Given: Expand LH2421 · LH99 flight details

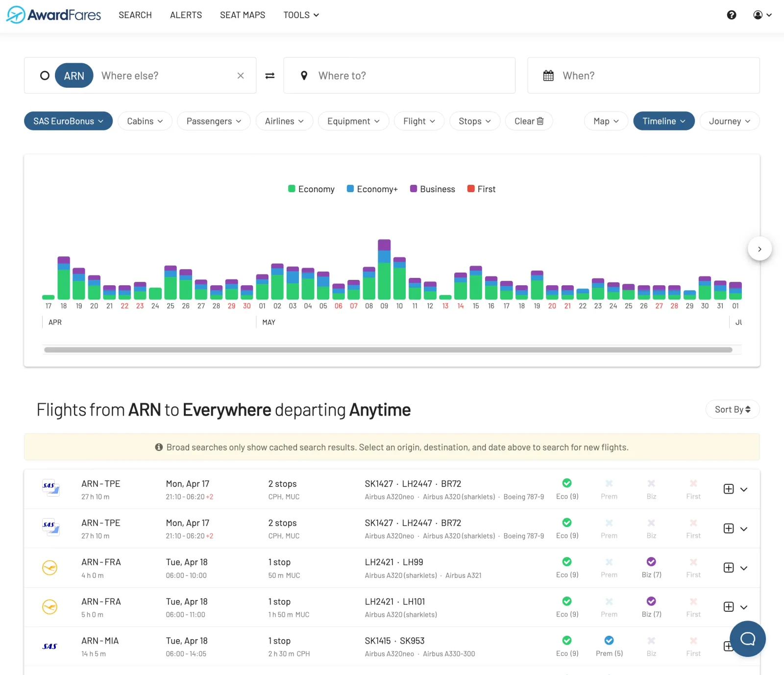Looking at the screenshot, I should click(x=744, y=568).
